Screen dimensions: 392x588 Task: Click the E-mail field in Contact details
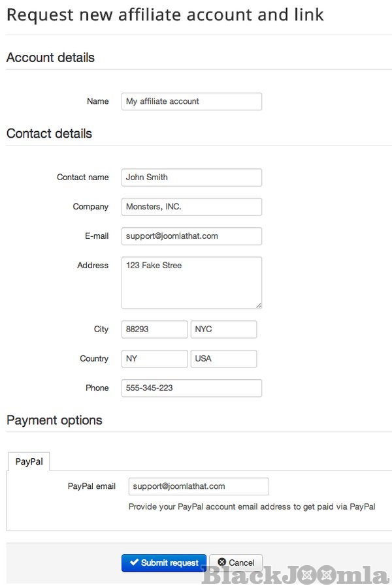191,236
